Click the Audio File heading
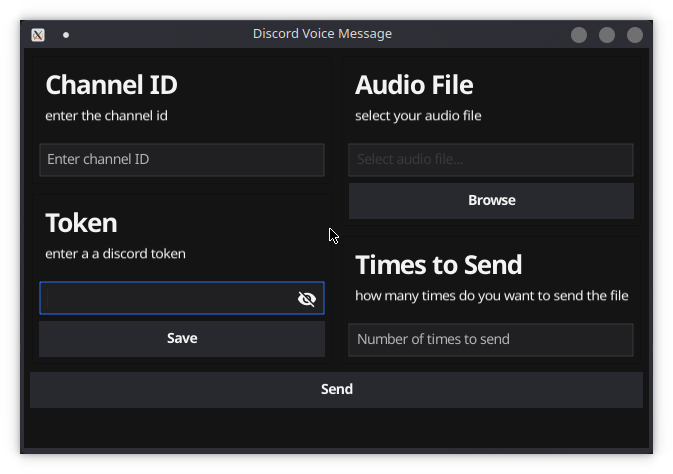Screen dimensions: 673x474 (414, 85)
